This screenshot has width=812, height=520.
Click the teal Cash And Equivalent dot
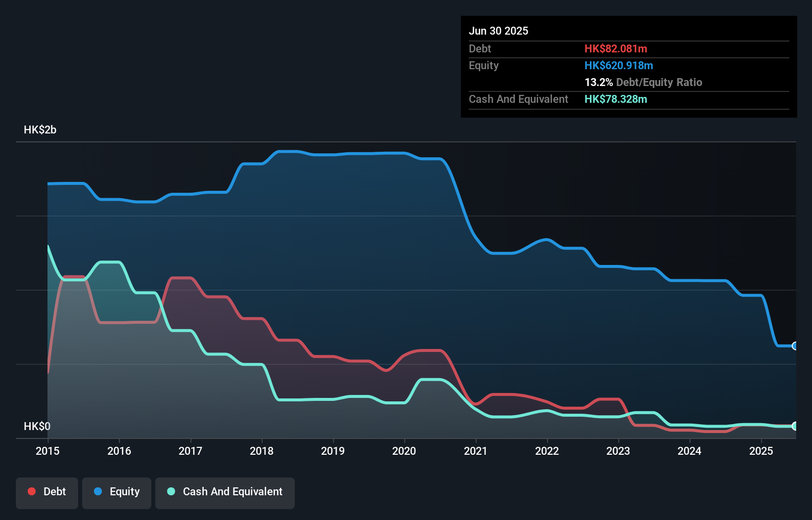click(x=170, y=491)
